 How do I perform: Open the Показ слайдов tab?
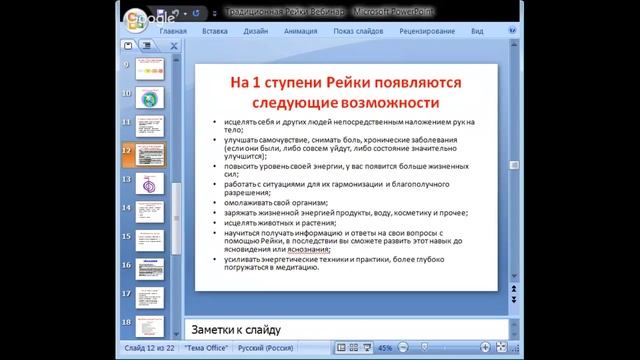tap(358, 31)
